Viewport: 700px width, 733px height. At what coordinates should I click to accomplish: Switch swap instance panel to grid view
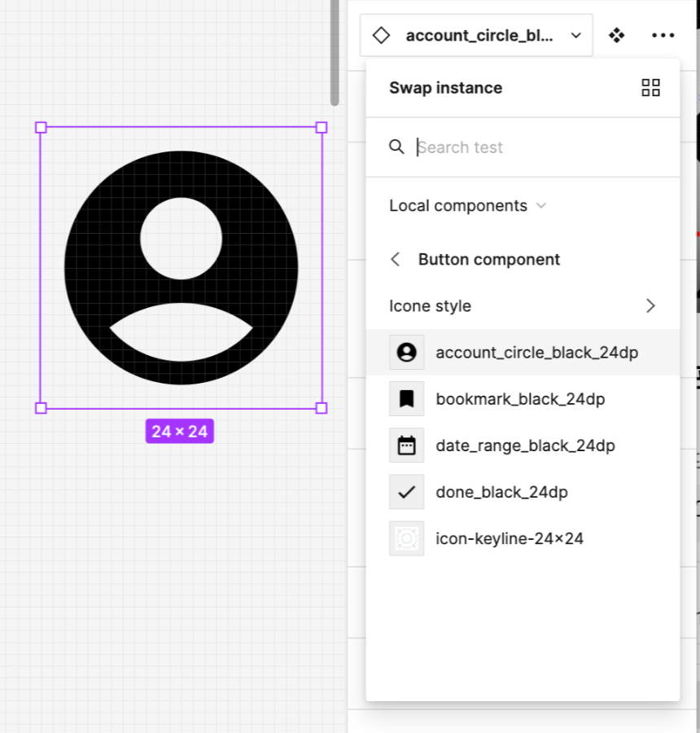tap(650, 87)
